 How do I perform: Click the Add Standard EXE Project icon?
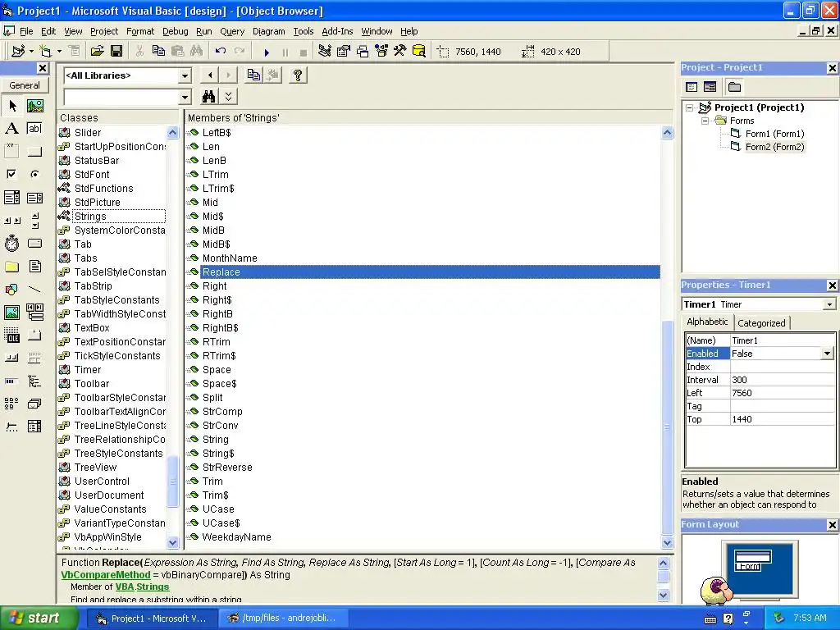(18, 52)
